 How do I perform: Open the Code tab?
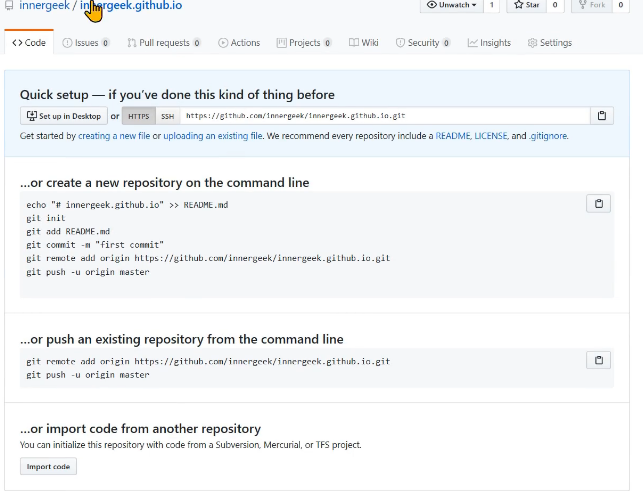click(x=29, y=43)
